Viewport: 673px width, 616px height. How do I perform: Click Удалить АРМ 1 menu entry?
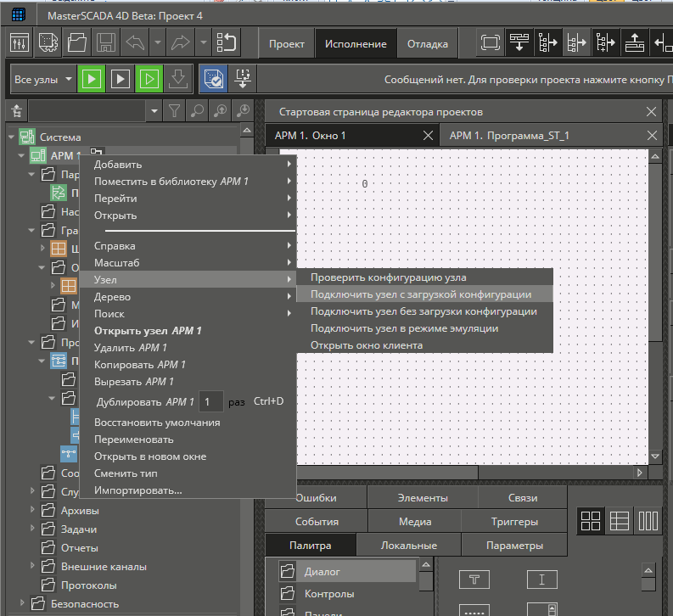188,348
